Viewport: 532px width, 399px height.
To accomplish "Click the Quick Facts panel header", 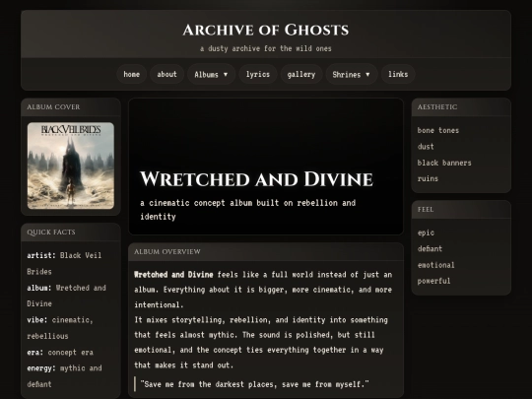I will click(71, 233).
